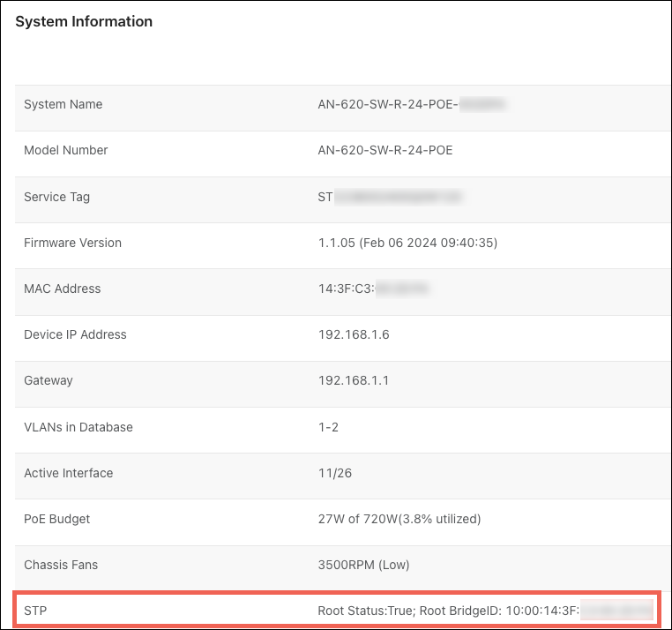Select the Chassis Fans 3500RPM (Low) value

coord(363,565)
